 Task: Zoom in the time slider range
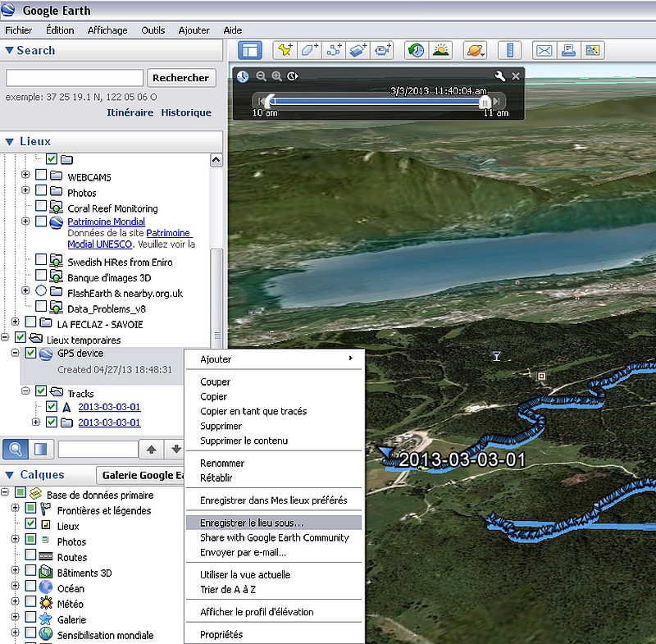point(276,76)
